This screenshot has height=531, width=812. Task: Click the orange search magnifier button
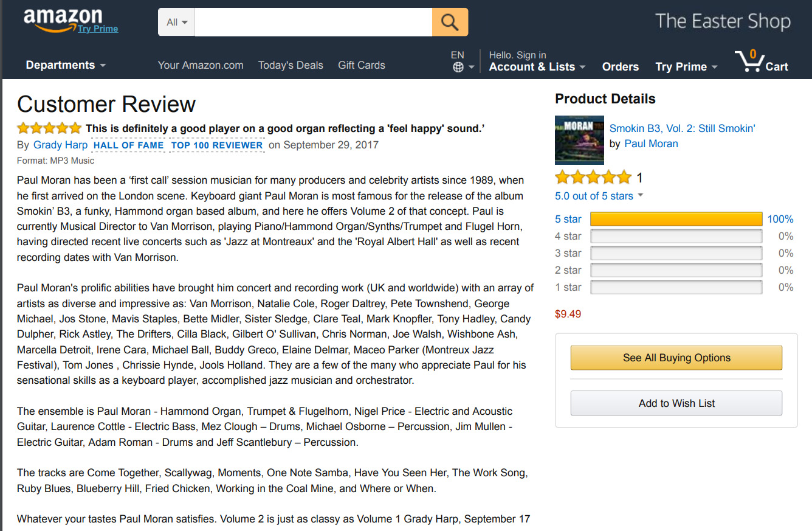pyautogui.click(x=450, y=22)
